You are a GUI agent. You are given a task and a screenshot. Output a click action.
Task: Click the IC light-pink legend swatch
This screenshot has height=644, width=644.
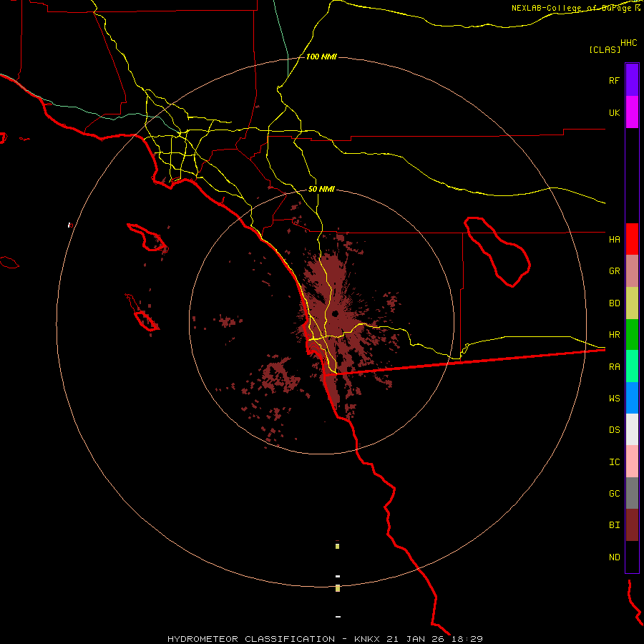click(x=632, y=462)
